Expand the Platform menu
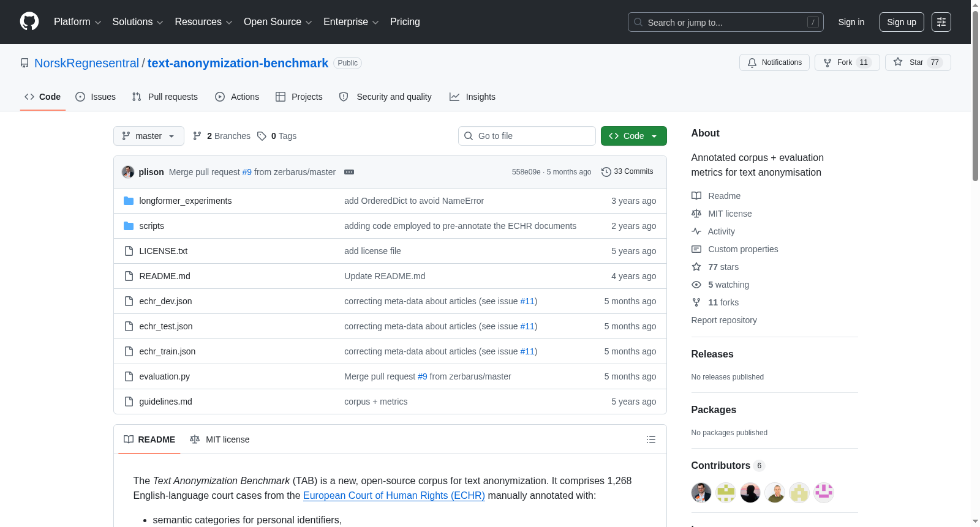This screenshot has width=980, height=527. click(x=77, y=22)
